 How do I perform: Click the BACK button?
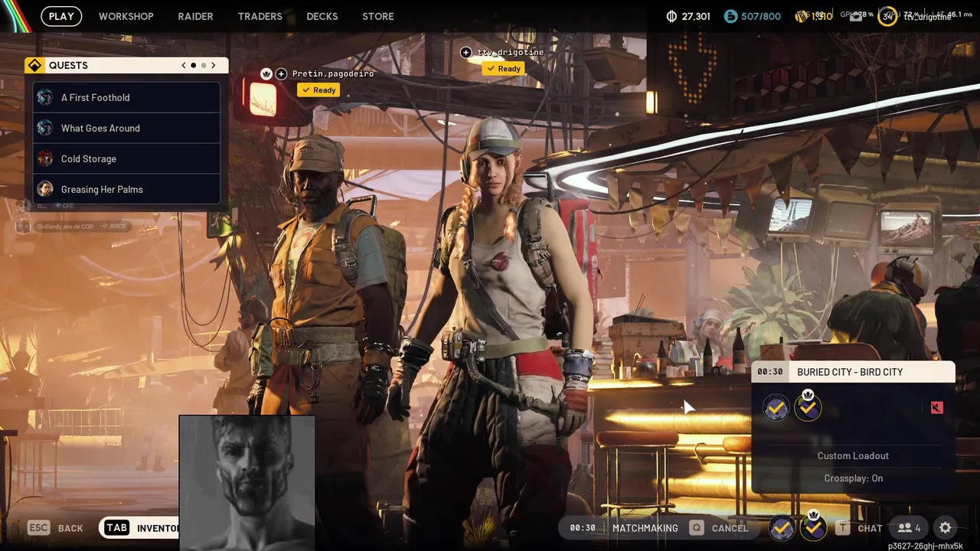(x=70, y=528)
